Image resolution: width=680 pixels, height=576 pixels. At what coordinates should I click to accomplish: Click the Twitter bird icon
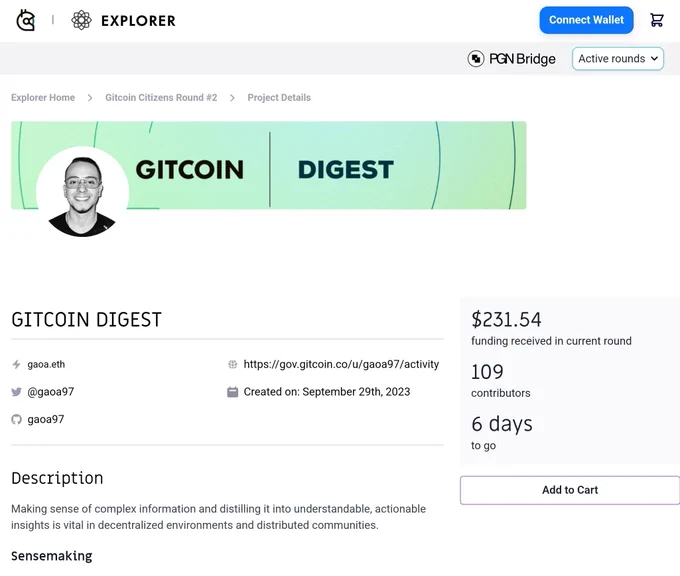click(16, 392)
